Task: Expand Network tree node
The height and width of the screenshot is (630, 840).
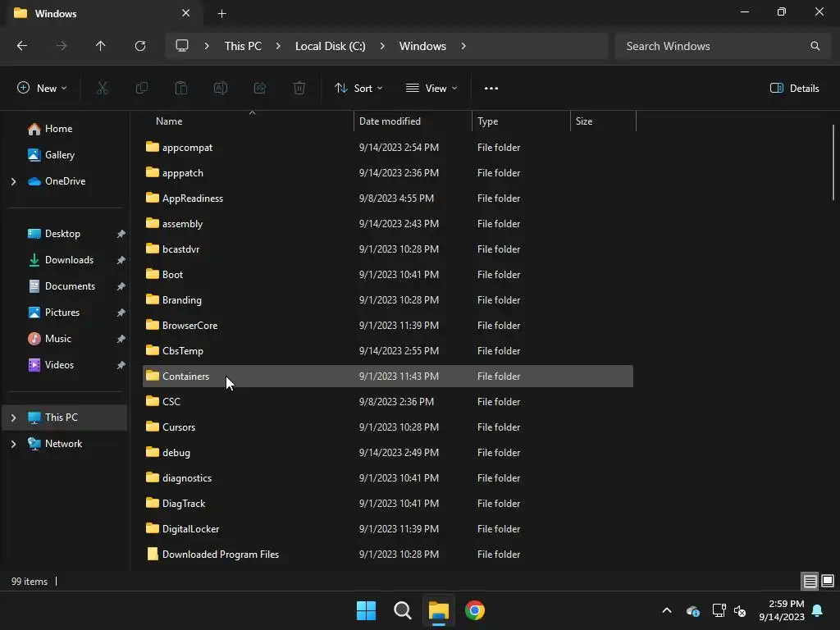Action: pos(13,444)
